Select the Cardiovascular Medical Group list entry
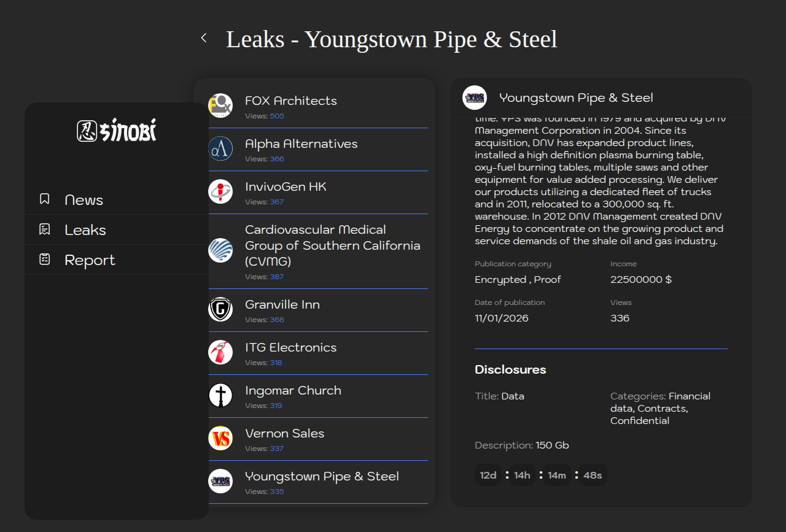Image resolution: width=786 pixels, height=532 pixels. tap(332, 245)
